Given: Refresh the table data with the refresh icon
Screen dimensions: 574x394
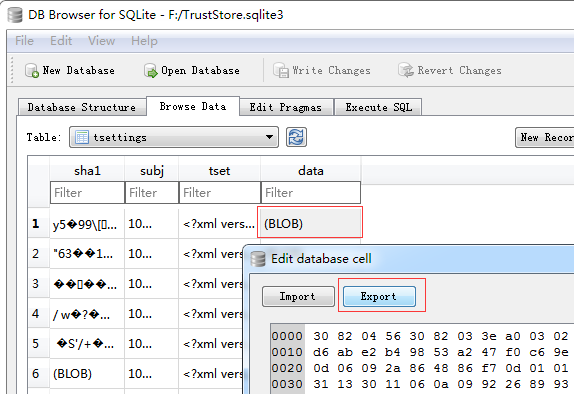Looking at the screenshot, I should (x=296, y=137).
